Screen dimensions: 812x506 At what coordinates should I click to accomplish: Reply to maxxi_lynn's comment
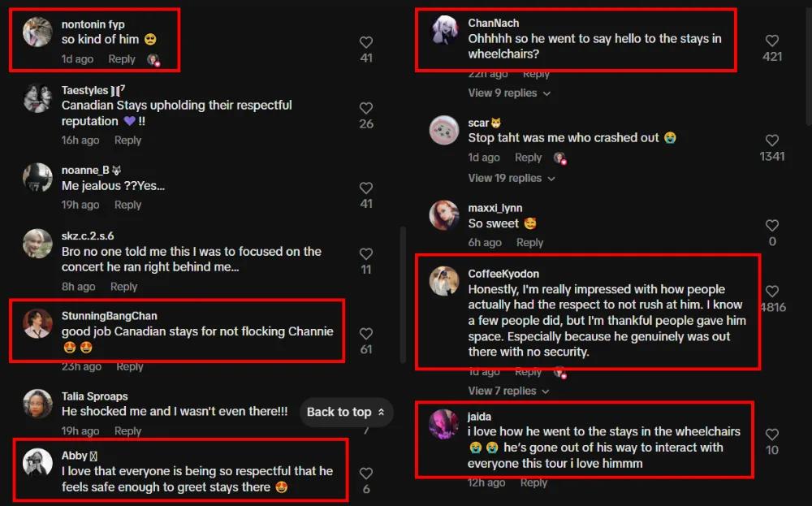tap(529, 242)
